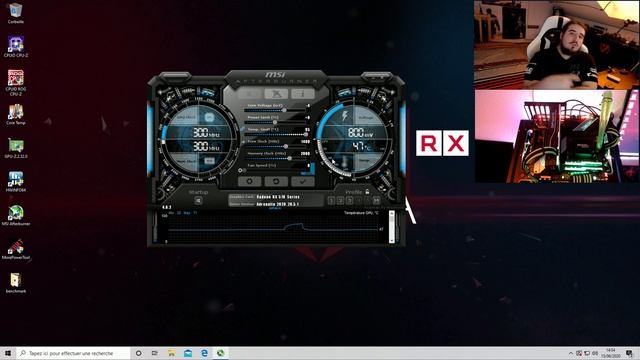
Task: Open HWiNFO64 desktop shortcut
Action: click(x=16, y=182)
